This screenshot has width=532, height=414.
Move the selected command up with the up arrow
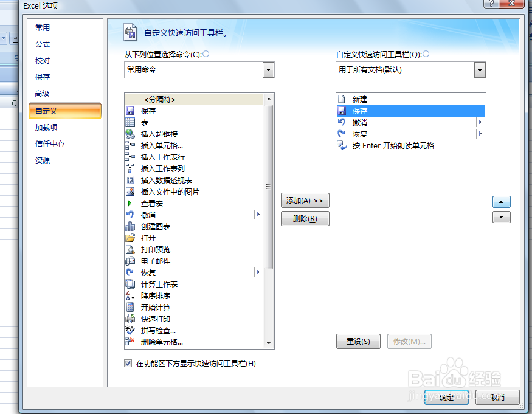[x=502, y=202]
